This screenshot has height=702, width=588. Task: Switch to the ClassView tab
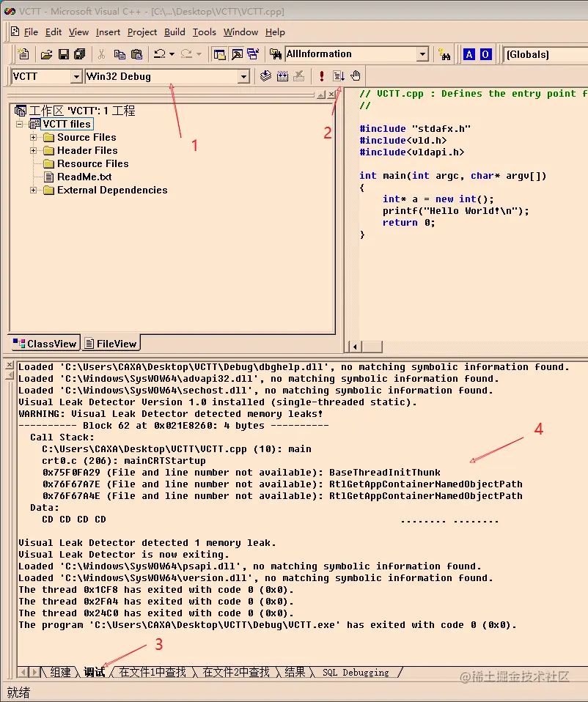[x=44, y=343]
